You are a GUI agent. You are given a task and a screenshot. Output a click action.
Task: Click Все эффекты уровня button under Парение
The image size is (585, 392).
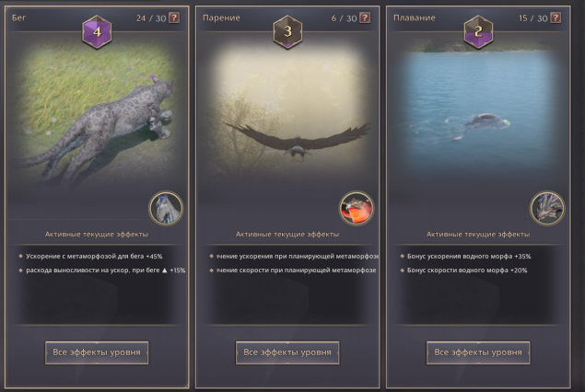point(287,352)
